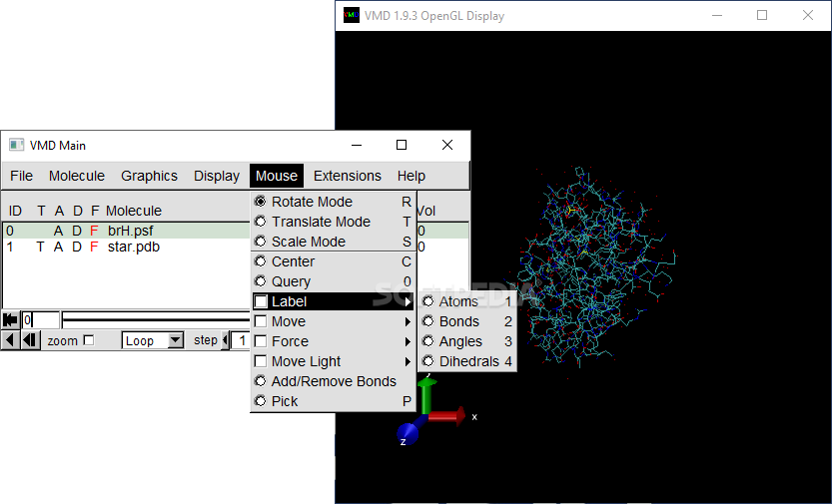Select Translate Mode in Mouse menu
The image size is (832, 504).
click(334, 222)
